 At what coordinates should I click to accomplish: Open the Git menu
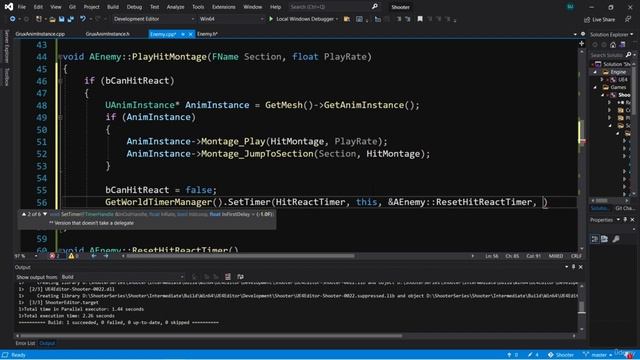coord(72,7)
